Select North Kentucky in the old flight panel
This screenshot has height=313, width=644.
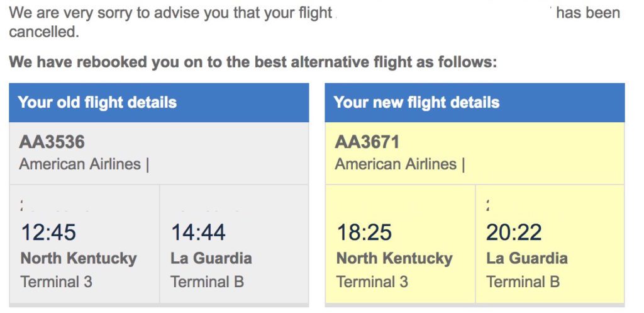[x=79, y=258]
